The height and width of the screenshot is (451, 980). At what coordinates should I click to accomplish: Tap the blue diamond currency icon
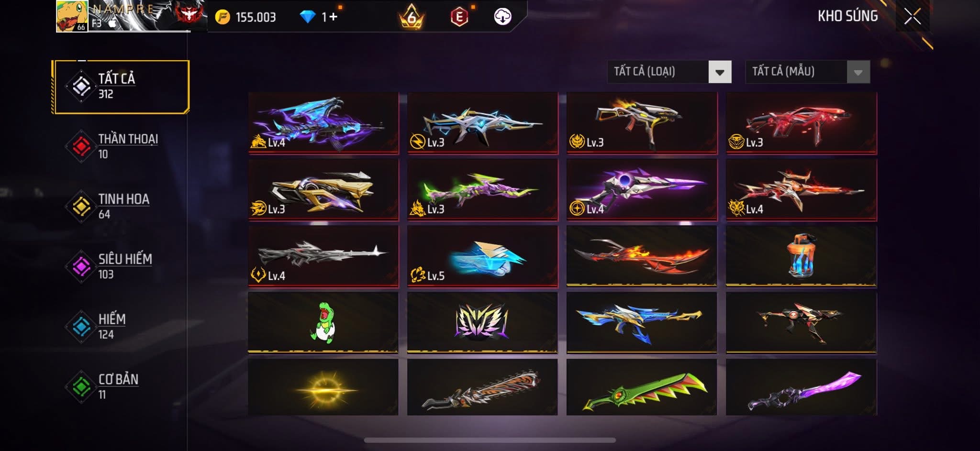(x=308, y=17)
